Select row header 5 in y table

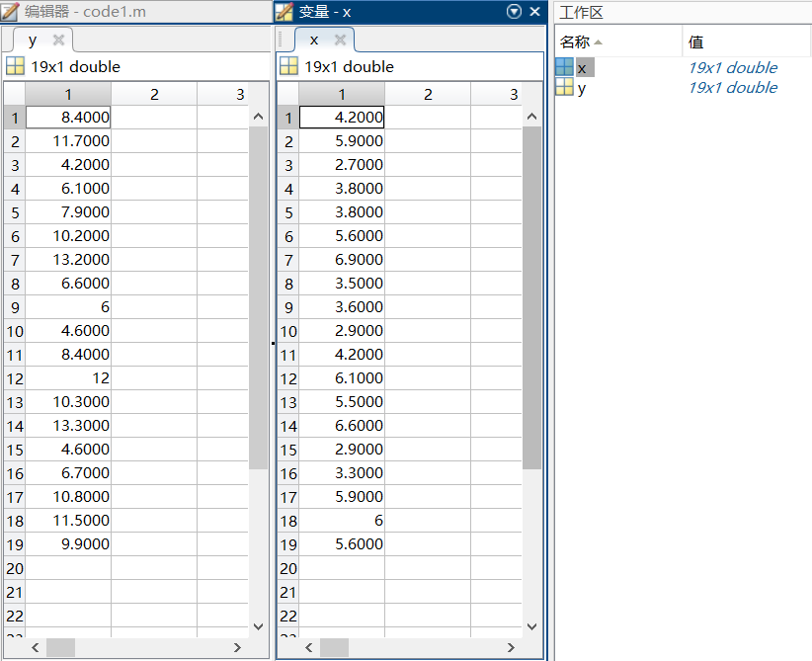click(x=15, y=212)
